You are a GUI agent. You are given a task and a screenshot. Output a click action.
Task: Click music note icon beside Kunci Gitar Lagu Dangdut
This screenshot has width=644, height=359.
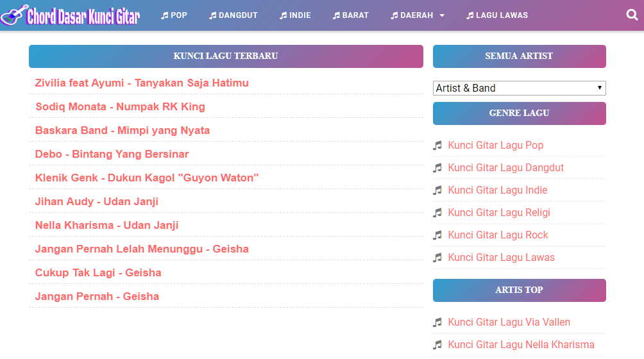pyautogui.click(x=437, y=168)
